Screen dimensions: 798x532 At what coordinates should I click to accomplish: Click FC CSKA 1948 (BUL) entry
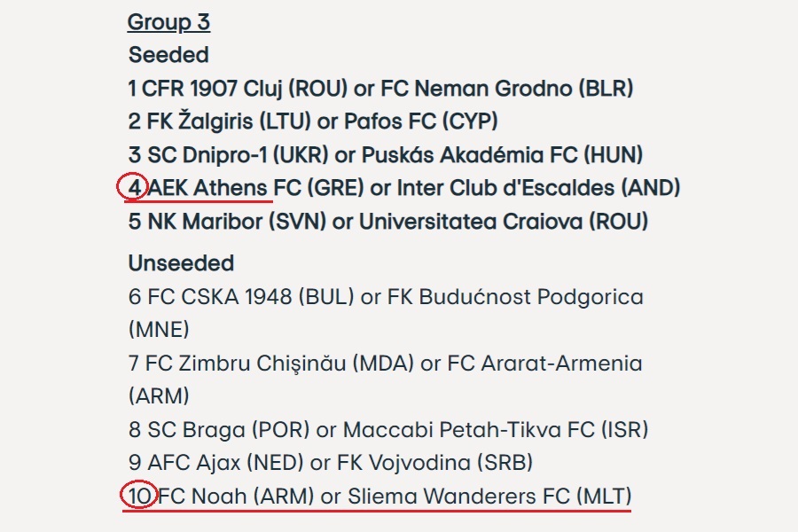tap(241, 297)
